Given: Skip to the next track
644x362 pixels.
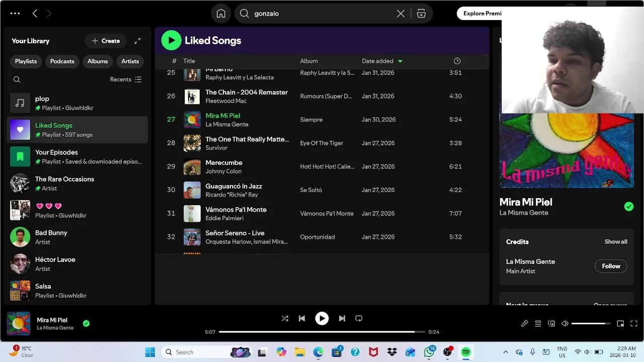Looking at the screenshot, I should pos(342,318).
